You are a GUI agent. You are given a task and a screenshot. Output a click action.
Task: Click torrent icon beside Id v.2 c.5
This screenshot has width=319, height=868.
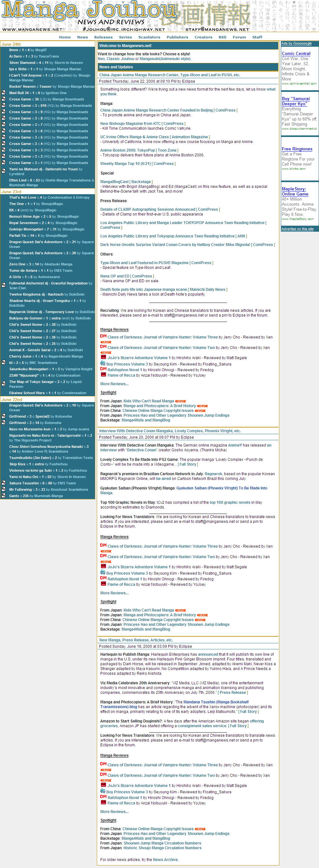[3, 363]
